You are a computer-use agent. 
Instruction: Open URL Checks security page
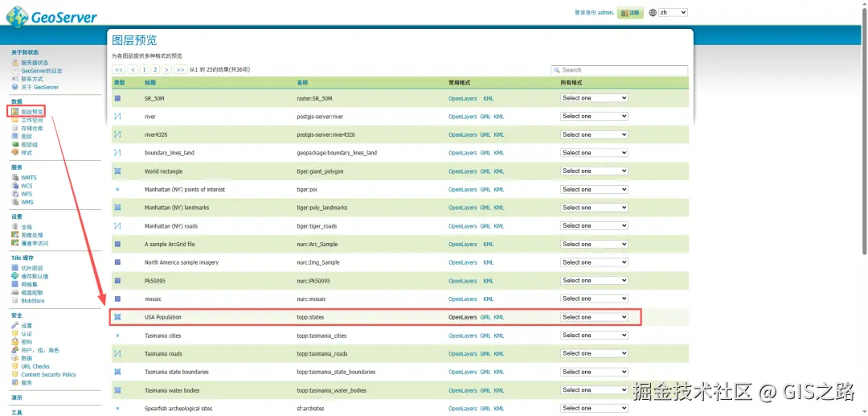coord(35,367)
